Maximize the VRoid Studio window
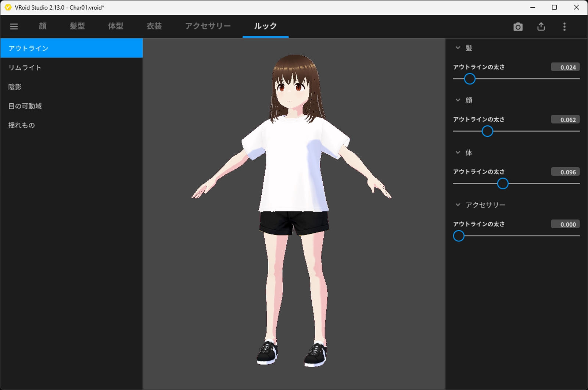Screen dimensions: 588x390 coord(555,7)
